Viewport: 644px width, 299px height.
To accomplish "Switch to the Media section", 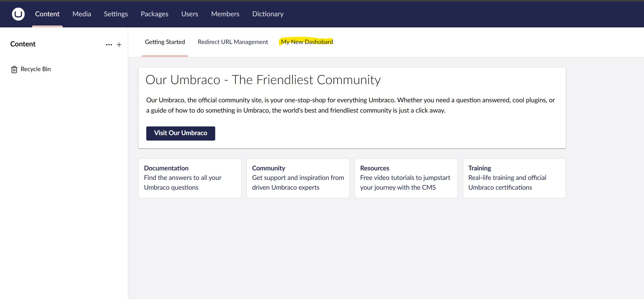I will (x=82, y=14).
